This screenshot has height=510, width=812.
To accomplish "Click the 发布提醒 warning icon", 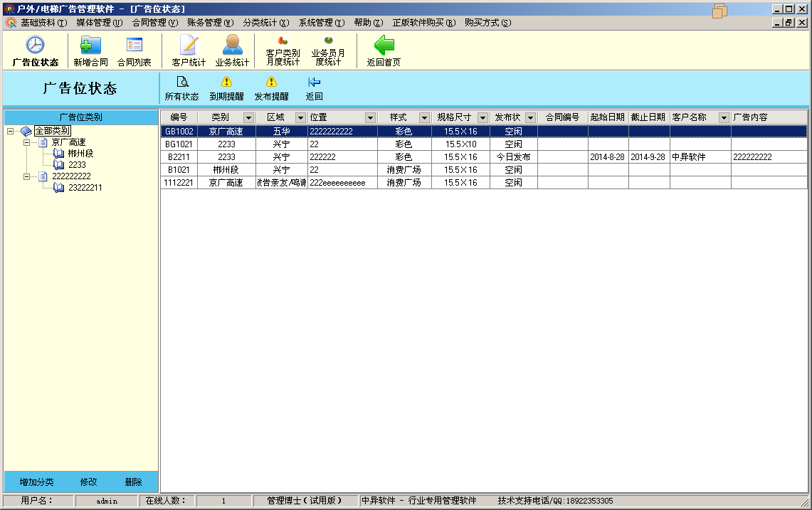I will tap(271, 83).
